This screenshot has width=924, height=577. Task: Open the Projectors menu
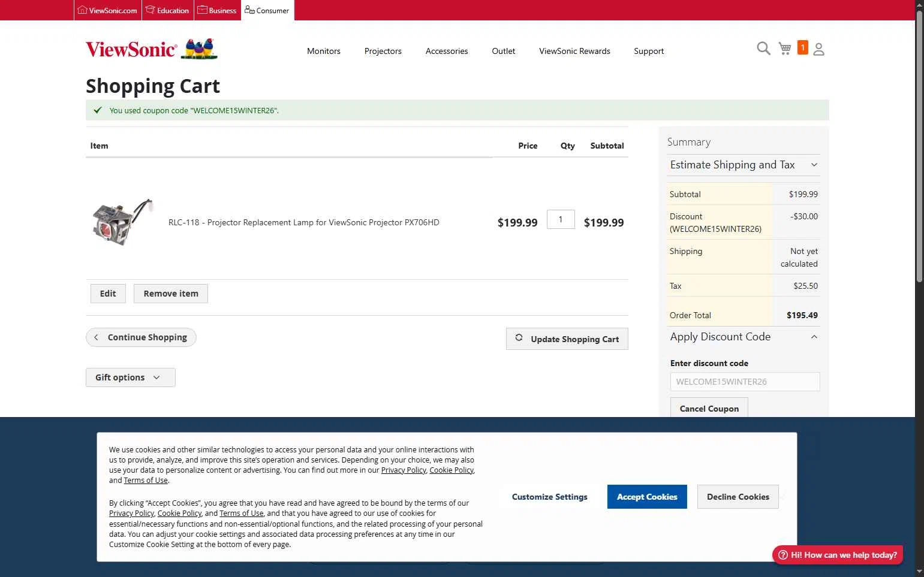[x=383, y=51]
